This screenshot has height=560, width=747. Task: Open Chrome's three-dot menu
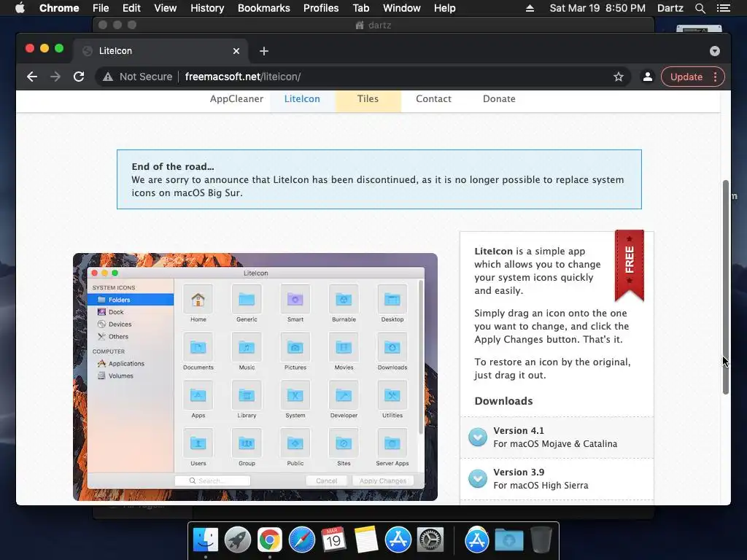[715, 77]
